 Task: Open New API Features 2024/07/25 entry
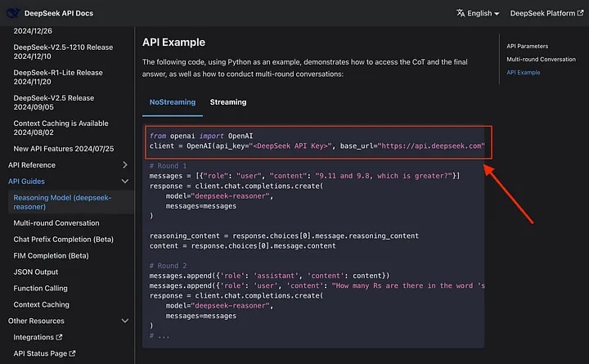tap(64, 149)
